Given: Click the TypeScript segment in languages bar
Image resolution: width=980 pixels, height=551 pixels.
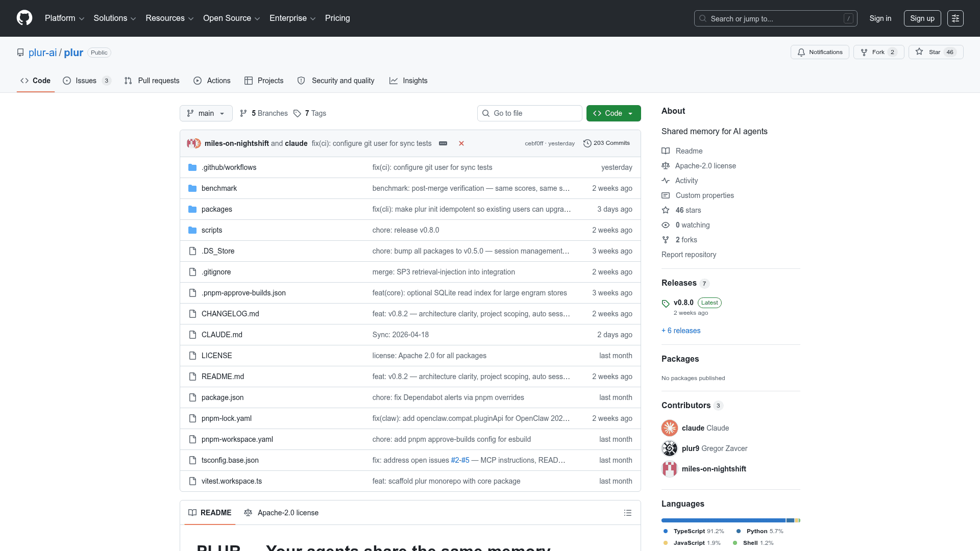Looking at the screenshot, I should [723, 520].
